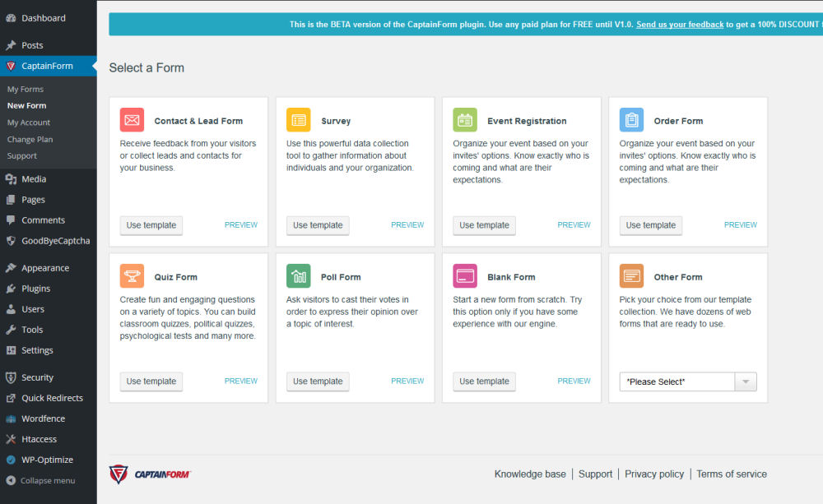Click "Send us your feedback" banner link
The height and width of the screenshot is (504, 823).
[680, 24]
